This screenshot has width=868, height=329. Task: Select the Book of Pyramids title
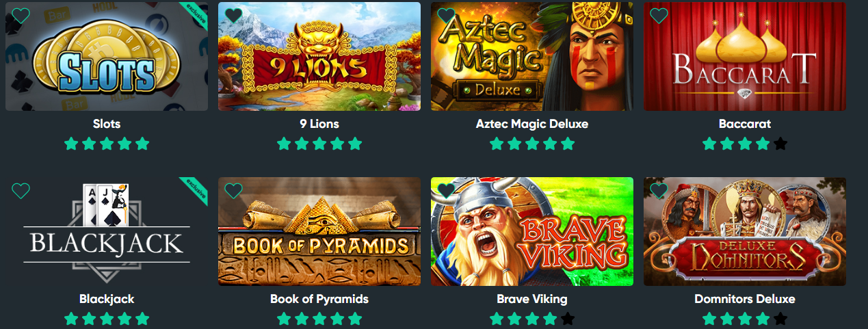click(319, 299)
